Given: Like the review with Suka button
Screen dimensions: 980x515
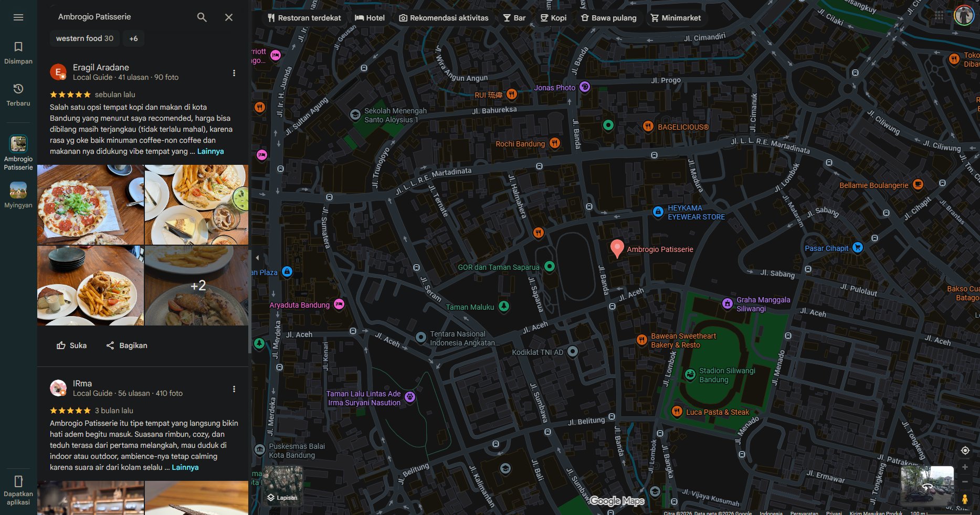Looking at the screenshot, I should pyautogui.click(x=71, y=345).
